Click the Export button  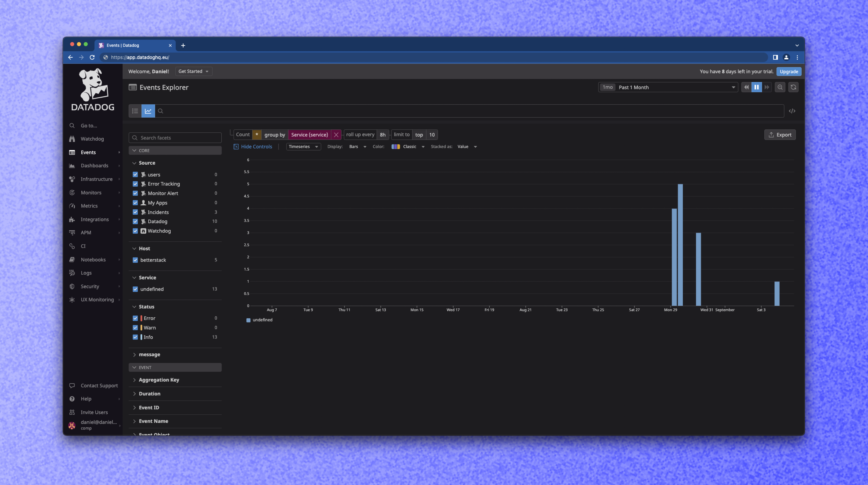(x=780, y=135)
